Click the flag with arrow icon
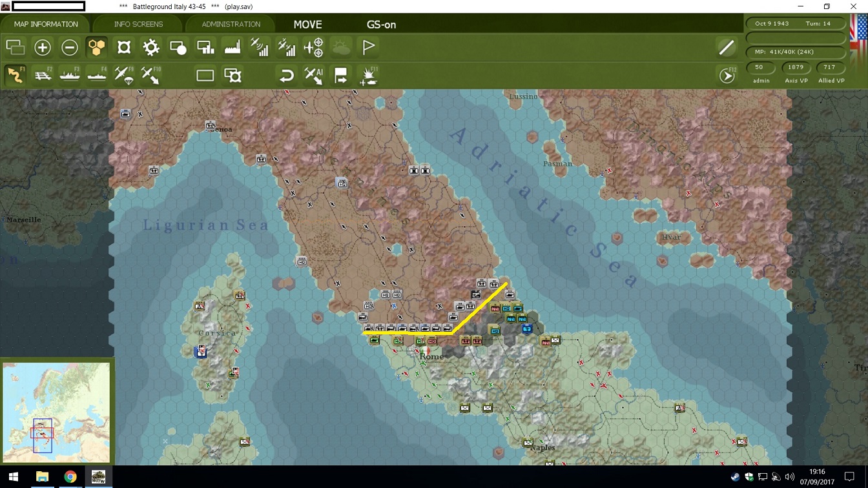The width and height of the screenshot is (868, 488). point(341,76)
